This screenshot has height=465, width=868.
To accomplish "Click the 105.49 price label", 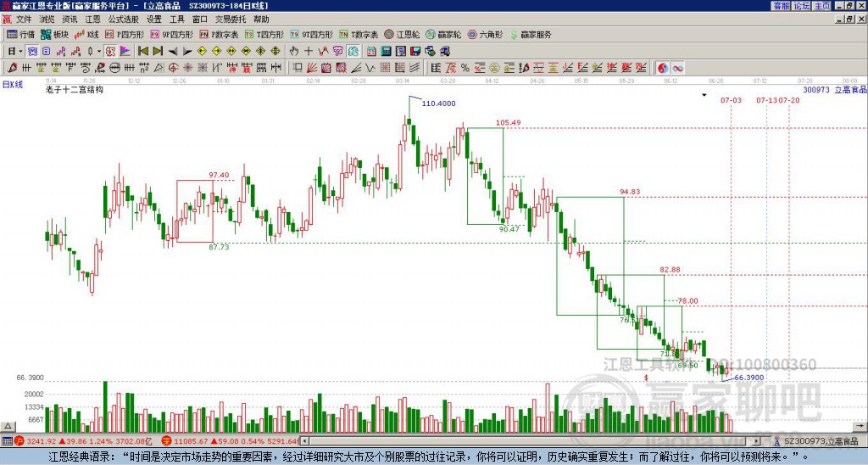I will 509,122.
